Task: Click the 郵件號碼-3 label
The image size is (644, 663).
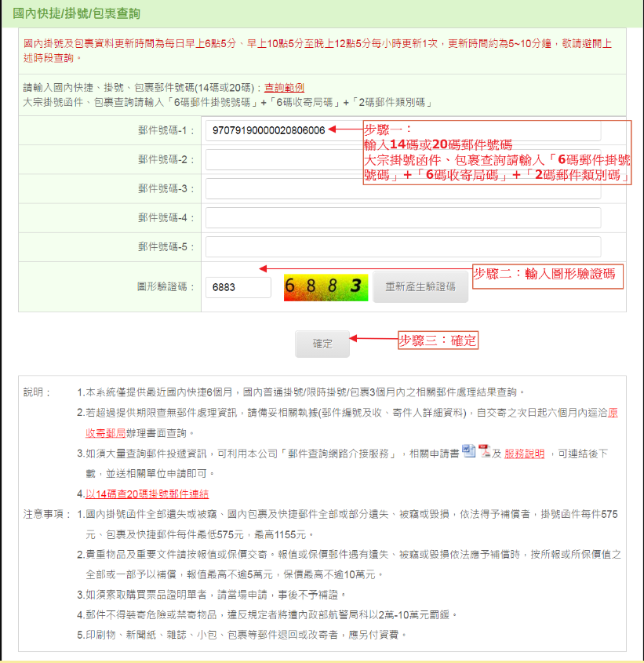Action: pos(166,188)
